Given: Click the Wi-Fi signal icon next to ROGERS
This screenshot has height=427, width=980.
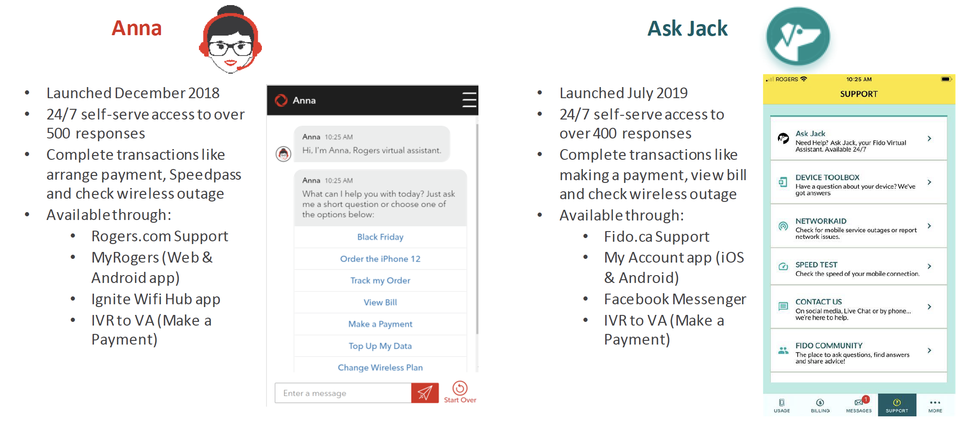Looking at the screenshot, I should pyautogui.click(x=804, y=79).
